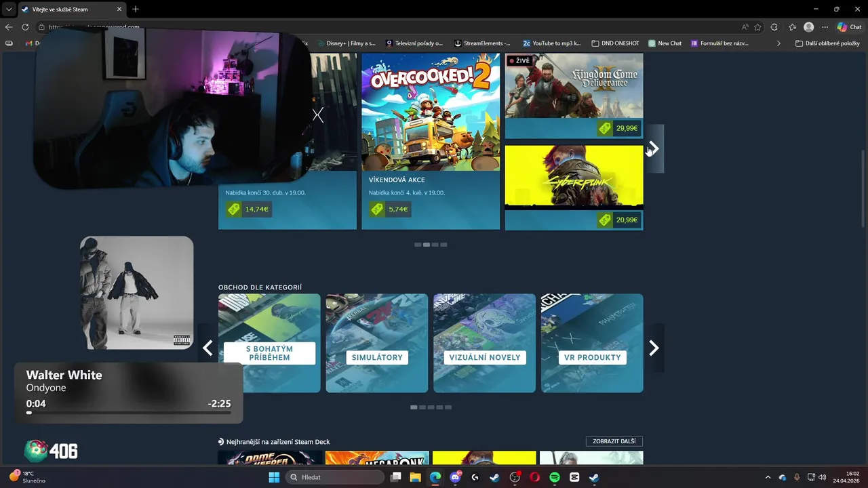Expand the bookmarks bar overflow chevron

click(778, 43)
